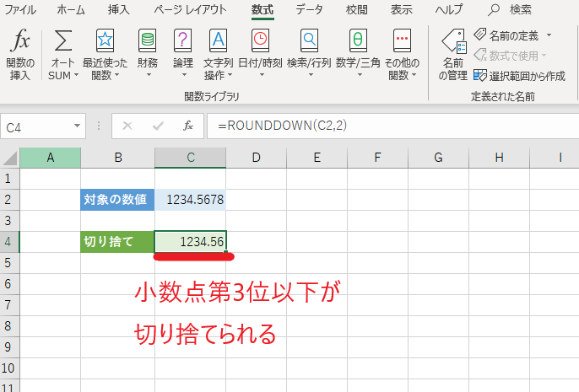Screen dimensions: 579x392
Task: Select column H header
Action: click(500, 158)
